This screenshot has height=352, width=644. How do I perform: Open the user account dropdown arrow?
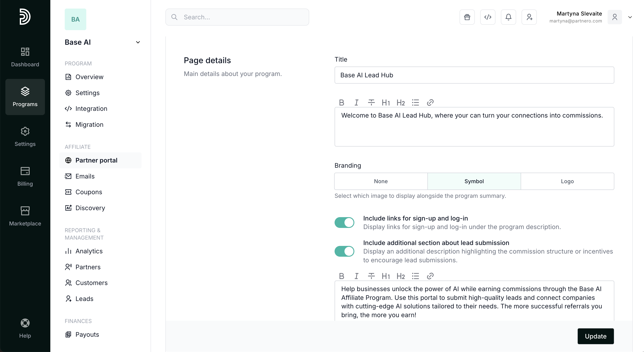tap(630, 17)
